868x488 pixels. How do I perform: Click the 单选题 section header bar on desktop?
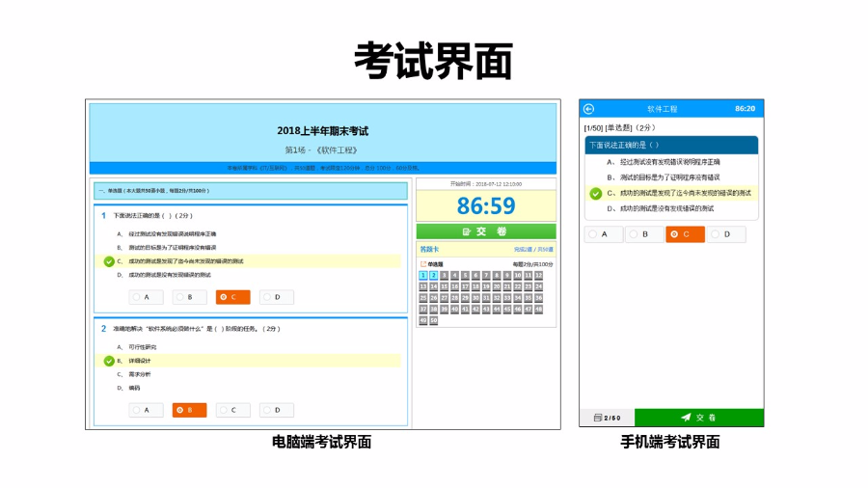click(x=251, y=191)
